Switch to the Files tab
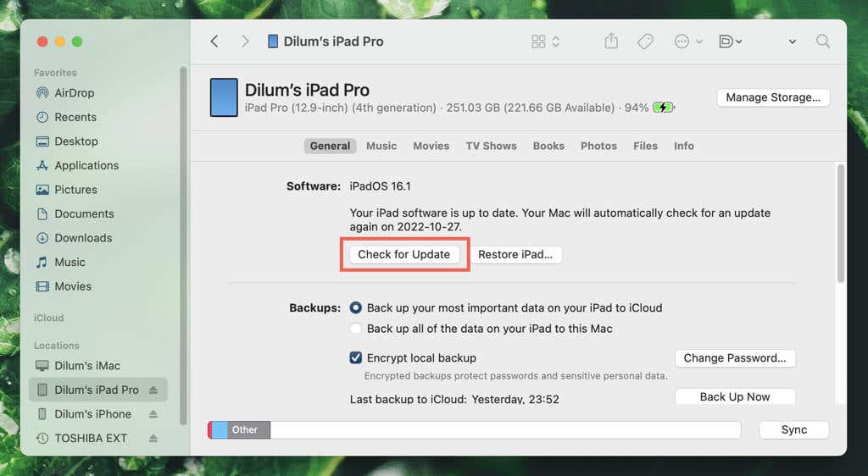The image size is (868, 476). 645,146
